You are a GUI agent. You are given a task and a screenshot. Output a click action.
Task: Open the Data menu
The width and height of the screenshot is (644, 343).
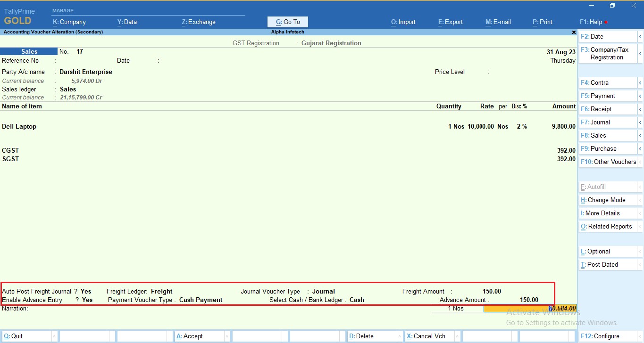point(125,22)
